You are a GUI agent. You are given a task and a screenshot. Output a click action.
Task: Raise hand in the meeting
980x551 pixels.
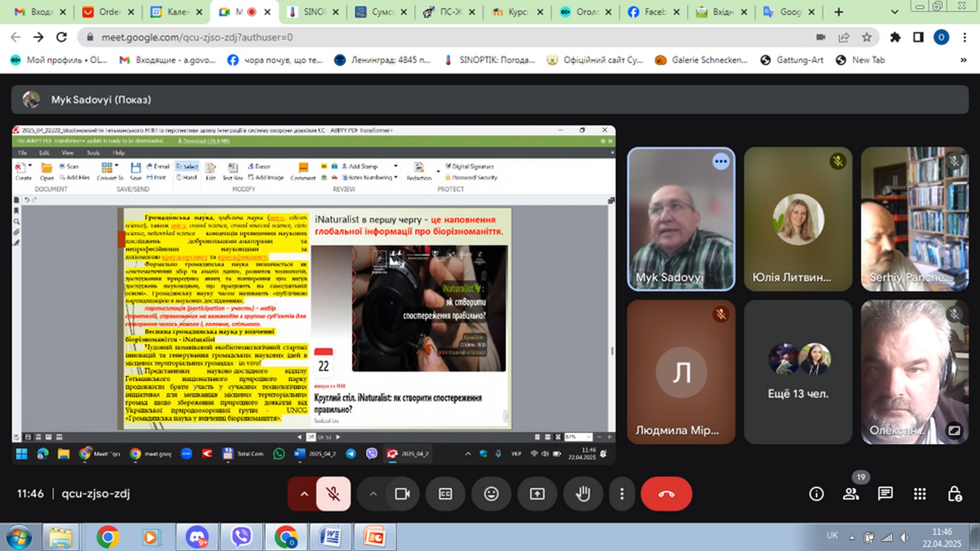point(583,494)
